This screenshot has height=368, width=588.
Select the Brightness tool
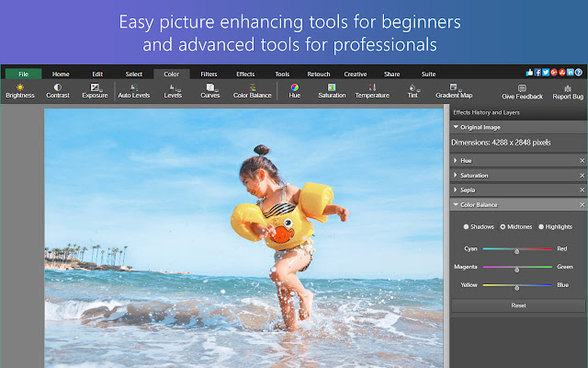(x=20, y=90)
